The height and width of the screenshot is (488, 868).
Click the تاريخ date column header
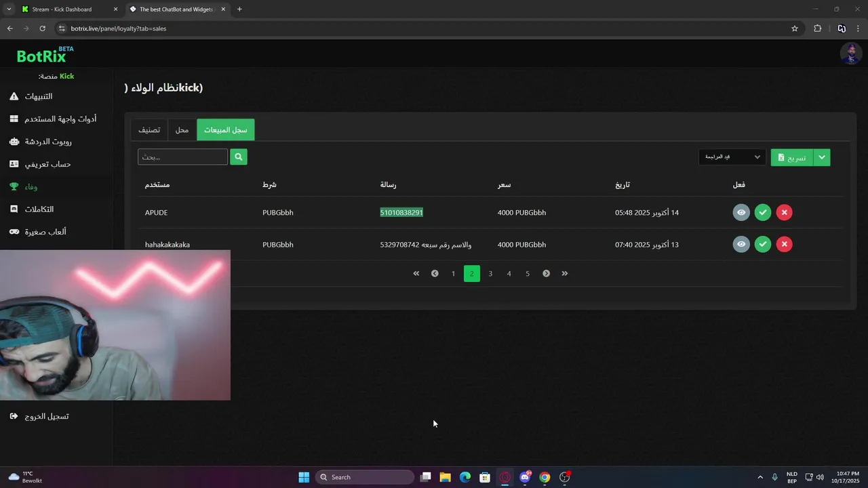623,184
